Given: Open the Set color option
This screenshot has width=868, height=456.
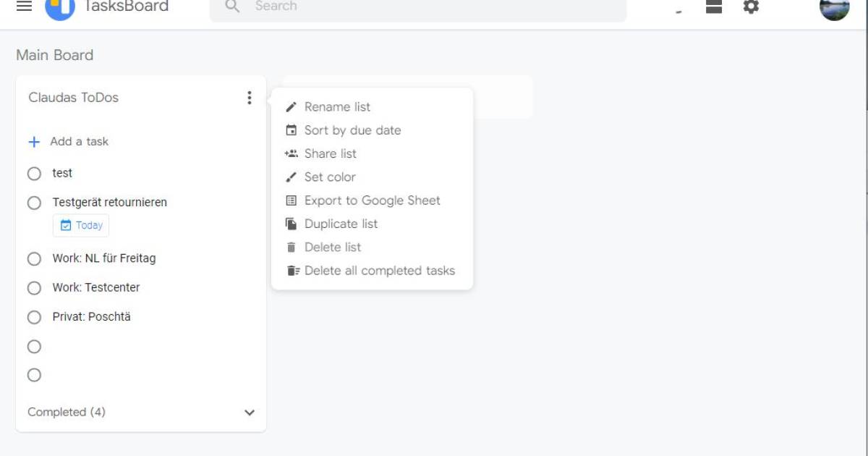Looking at the screenshot, I should 331,177.
